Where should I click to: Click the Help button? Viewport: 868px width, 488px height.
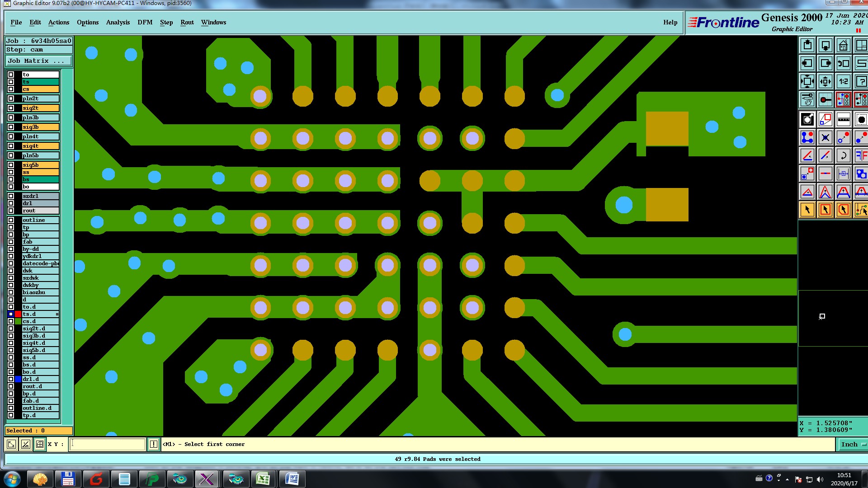[670, 22]
